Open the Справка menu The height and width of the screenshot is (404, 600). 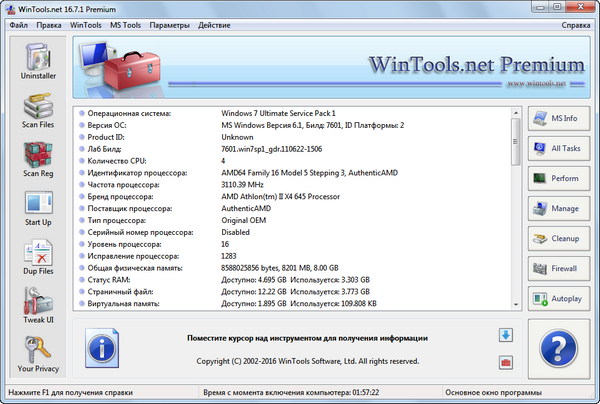coord(575,23)
